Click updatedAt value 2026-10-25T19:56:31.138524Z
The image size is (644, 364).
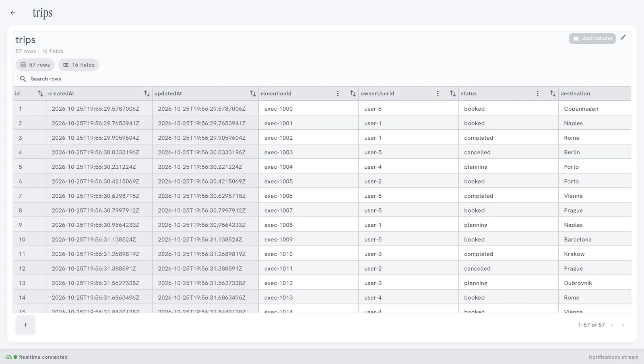pyautogui.click(x=205, y=240)
